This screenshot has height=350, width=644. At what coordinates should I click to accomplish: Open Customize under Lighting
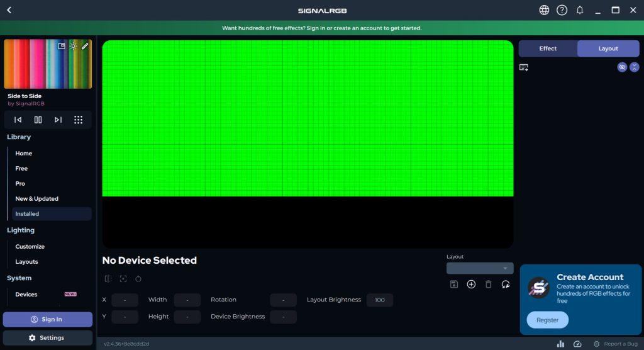pos(30,247)
